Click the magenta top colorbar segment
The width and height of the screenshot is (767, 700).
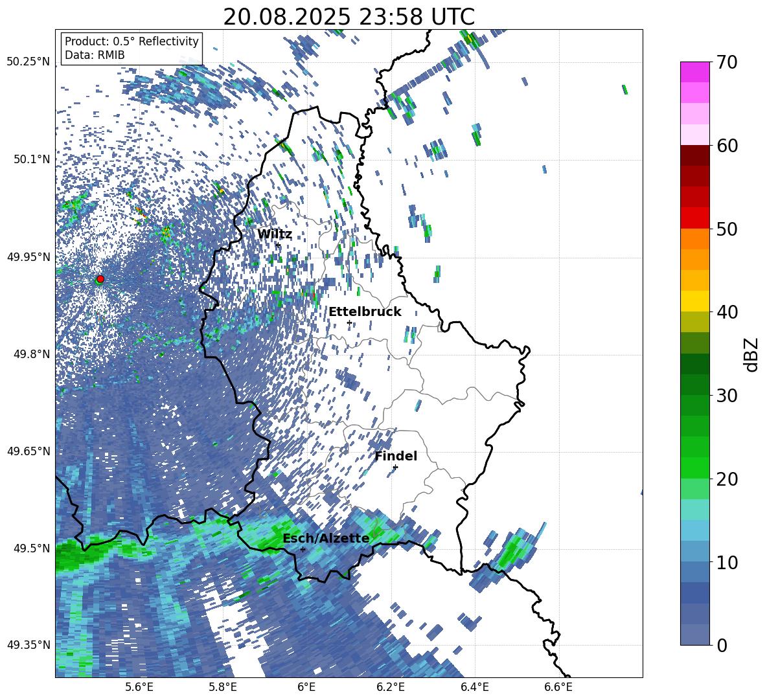pyautogui.click(x=694, y=72)
